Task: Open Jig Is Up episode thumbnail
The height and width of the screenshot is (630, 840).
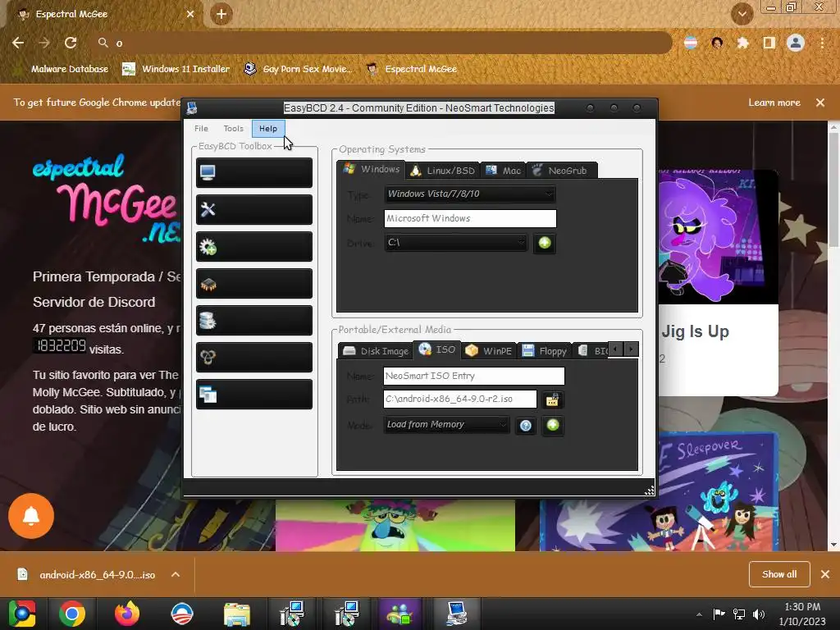Action: 718,237
